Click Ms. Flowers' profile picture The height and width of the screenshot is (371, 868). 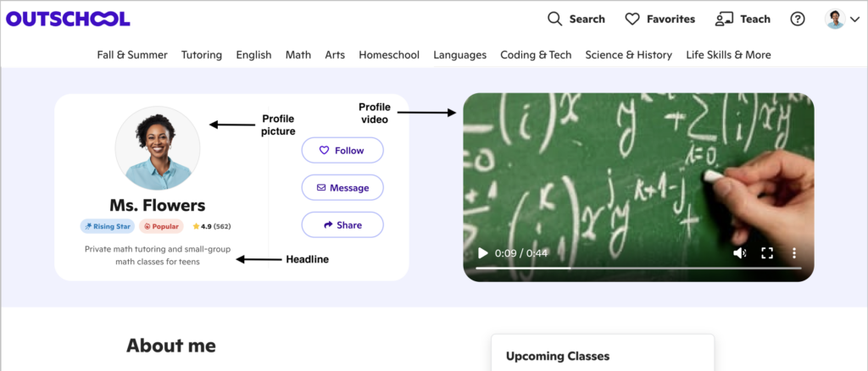click(x=158, y=148)
